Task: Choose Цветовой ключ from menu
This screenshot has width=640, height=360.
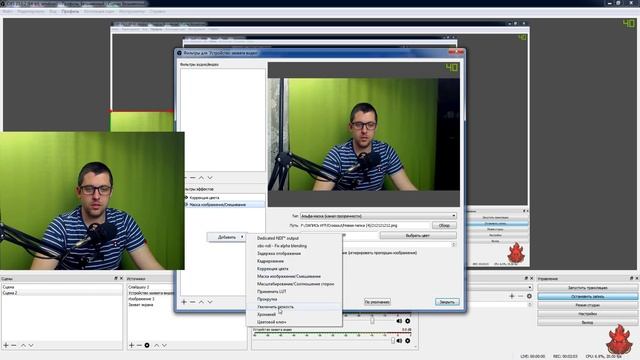Action: pos(271,322)
